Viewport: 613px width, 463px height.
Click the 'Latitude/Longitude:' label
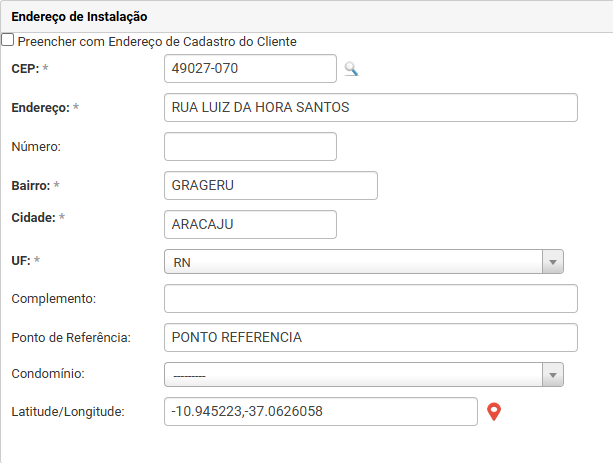[x=67, y=411]
